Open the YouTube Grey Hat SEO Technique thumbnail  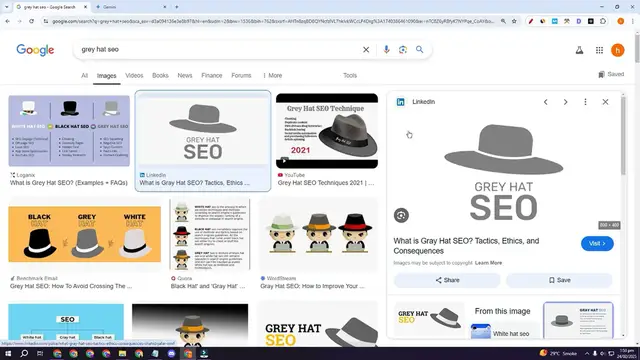pos(327,131)
